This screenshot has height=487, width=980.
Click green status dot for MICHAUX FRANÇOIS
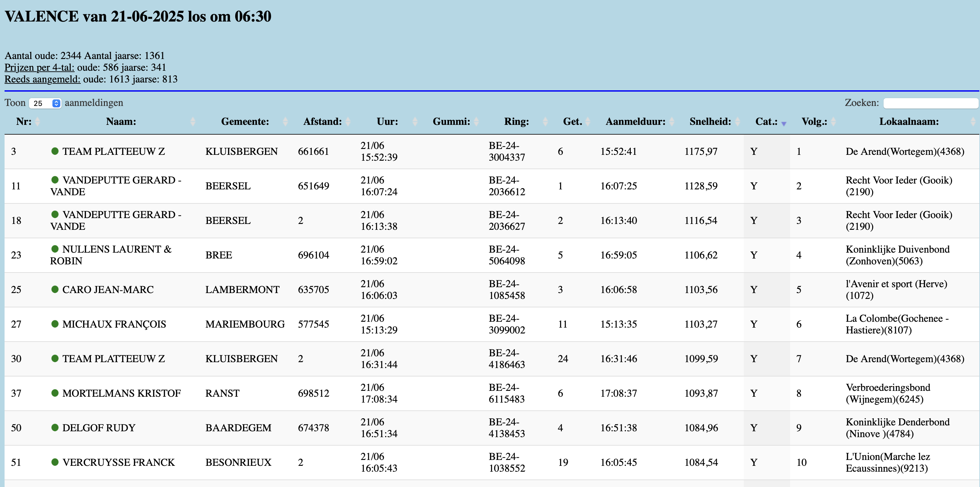(55, 324)
